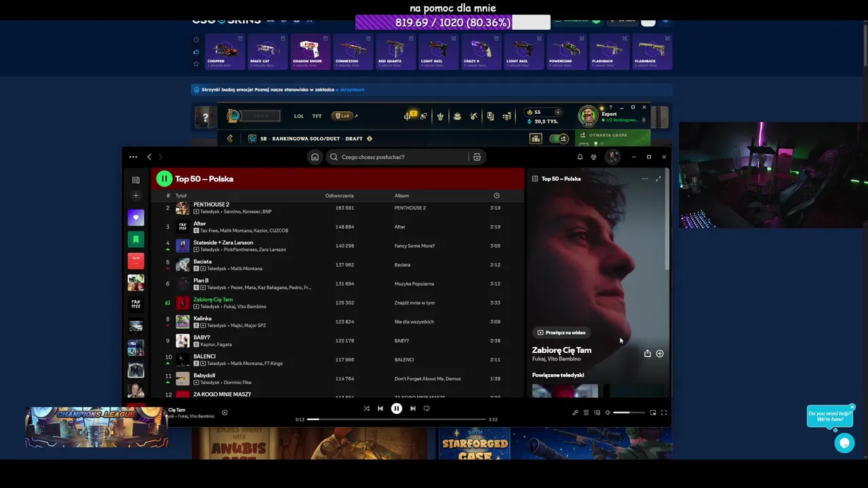This screenshot has width=868, height=488.
Task: Sort by Odtworzenia column header
Action: 339,196
